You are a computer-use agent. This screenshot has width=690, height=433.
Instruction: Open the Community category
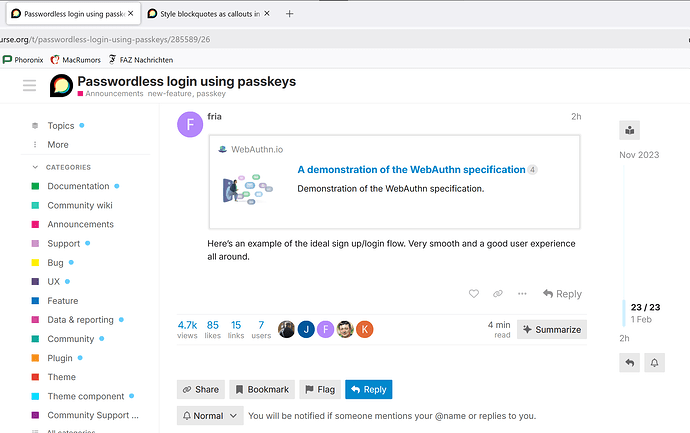point(70,339)
